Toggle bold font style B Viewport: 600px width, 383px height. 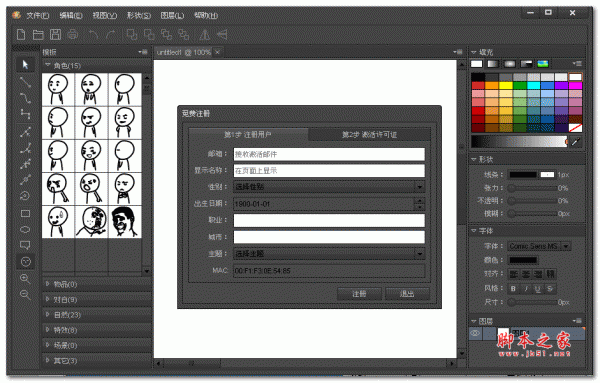click(x=514, y=289)
